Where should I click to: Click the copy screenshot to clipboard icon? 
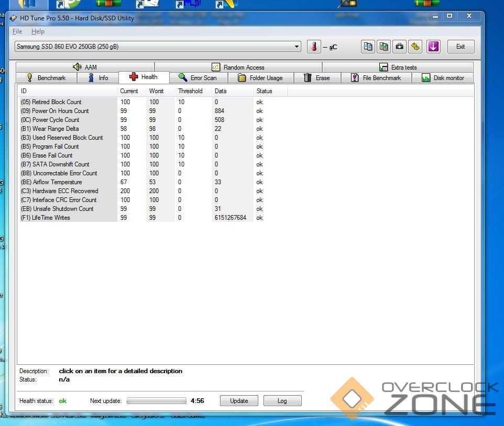tap(384, 47)
